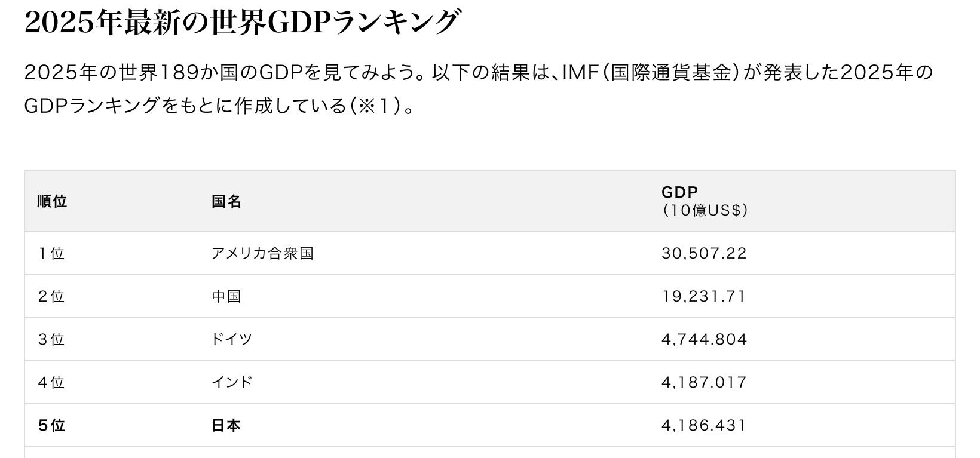Image resolution: width=980 pixels, height=458 pixels.
Task: Click the bold 日本 country cell
Action: pos(226,425)
